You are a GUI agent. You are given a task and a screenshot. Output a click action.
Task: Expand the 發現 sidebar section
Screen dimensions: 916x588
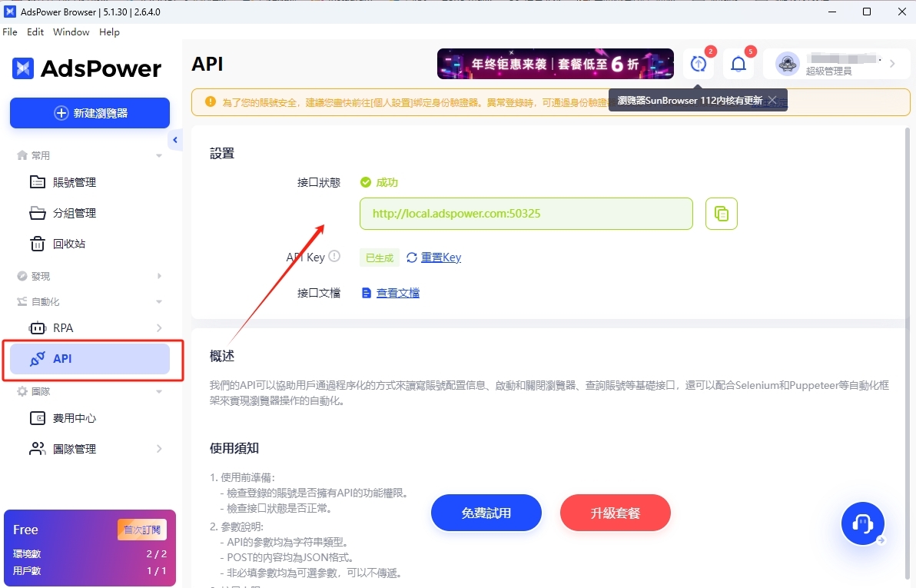tap(159, 276)
